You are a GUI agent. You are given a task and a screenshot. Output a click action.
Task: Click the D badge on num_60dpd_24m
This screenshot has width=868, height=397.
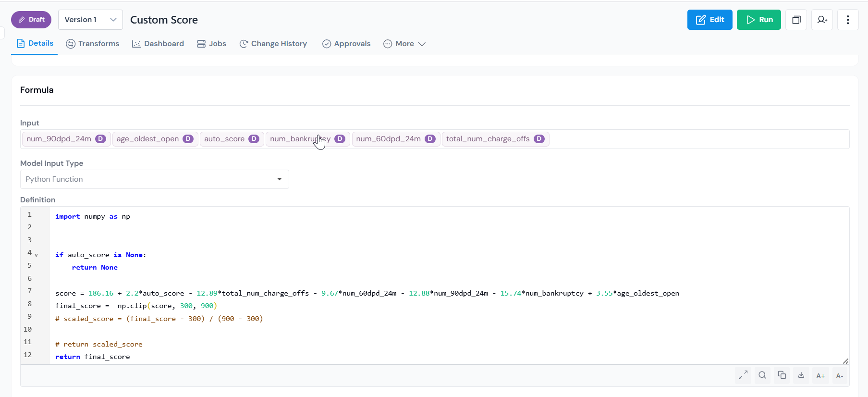click(x=430, y=139)
